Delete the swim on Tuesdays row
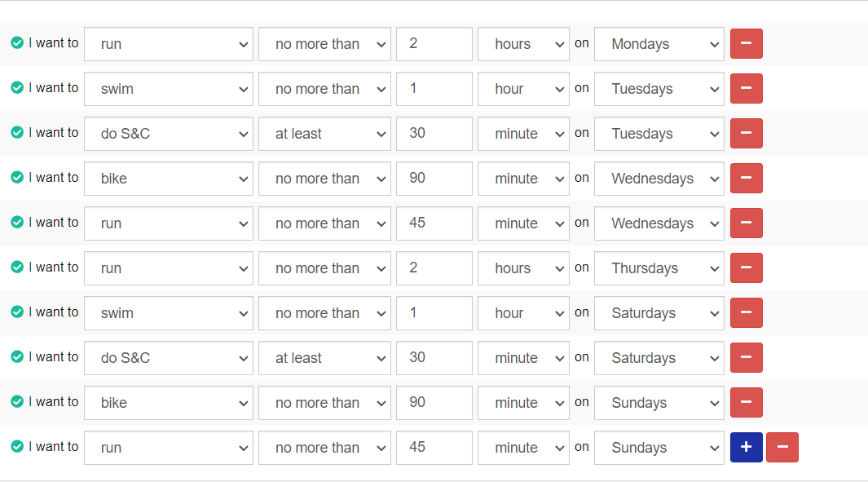 pyautogui.click(x=747, y=89)
